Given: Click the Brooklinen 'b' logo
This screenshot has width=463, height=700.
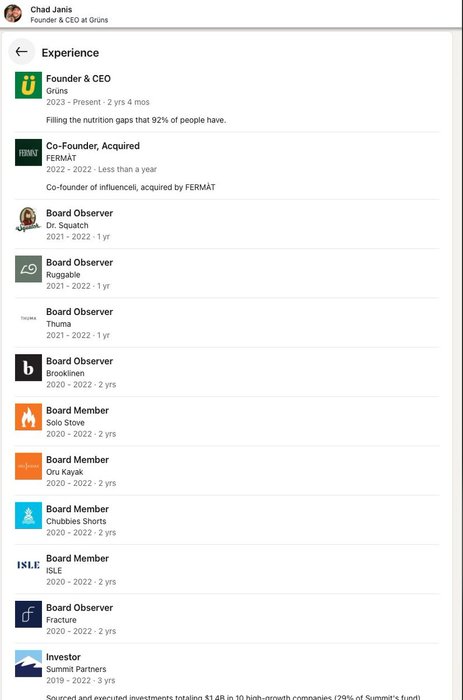Looking at the screenshot, I should (x=28, y=368).
